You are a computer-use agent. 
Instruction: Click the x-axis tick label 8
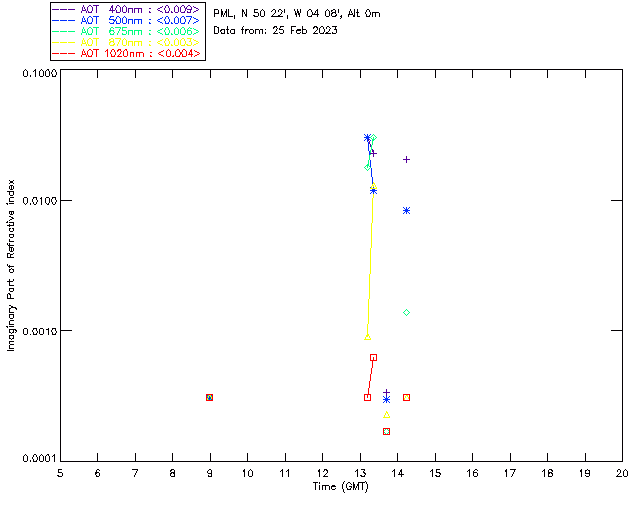pos(173,473)
